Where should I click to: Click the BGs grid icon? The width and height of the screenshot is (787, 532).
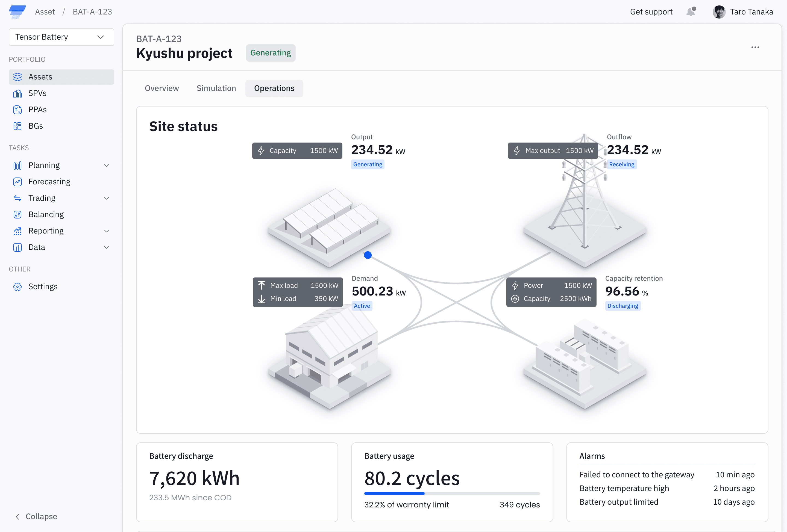17,126
